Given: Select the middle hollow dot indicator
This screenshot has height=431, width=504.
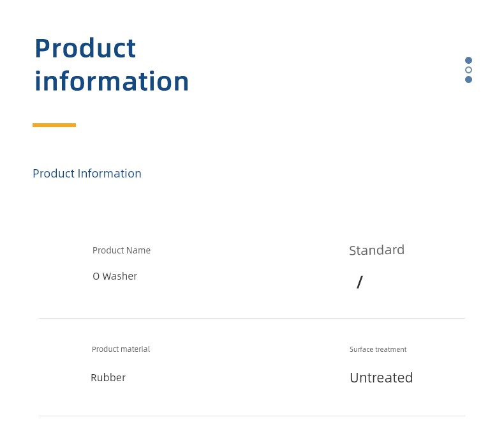Looking at the screenshot, I should point(468,70).
